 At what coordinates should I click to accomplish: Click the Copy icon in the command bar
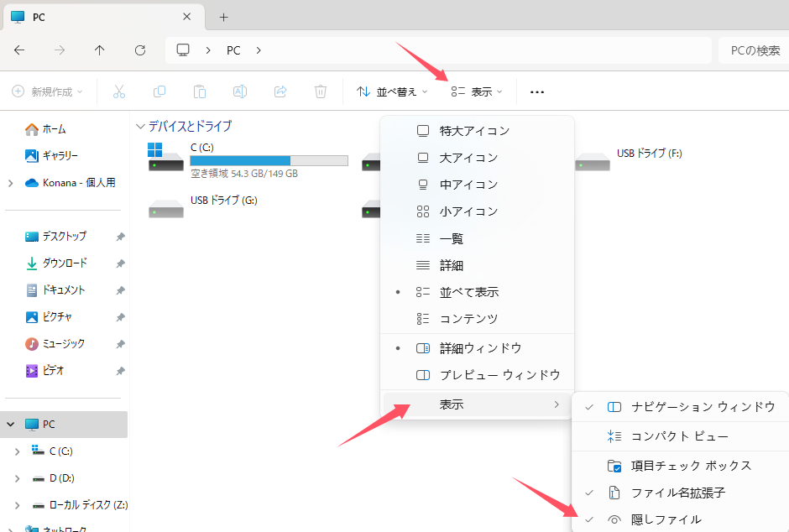[x=159, y=91]
